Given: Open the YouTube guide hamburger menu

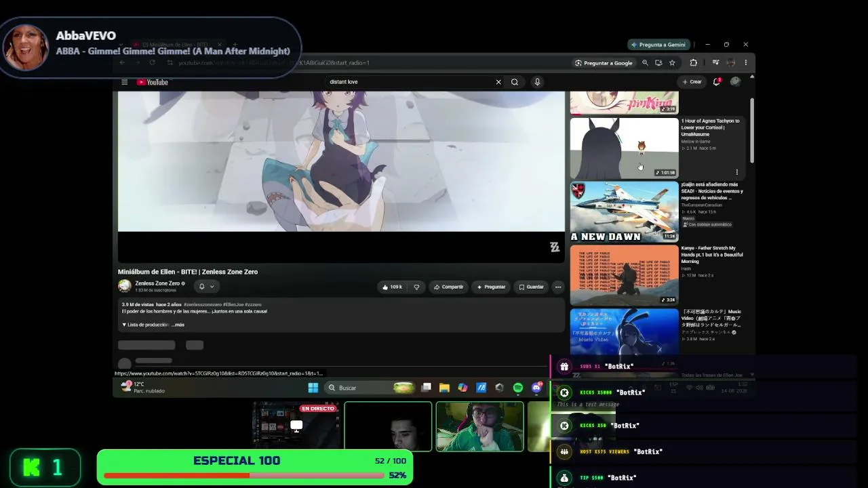Looking at the screenshot, I should click(124, 82).
